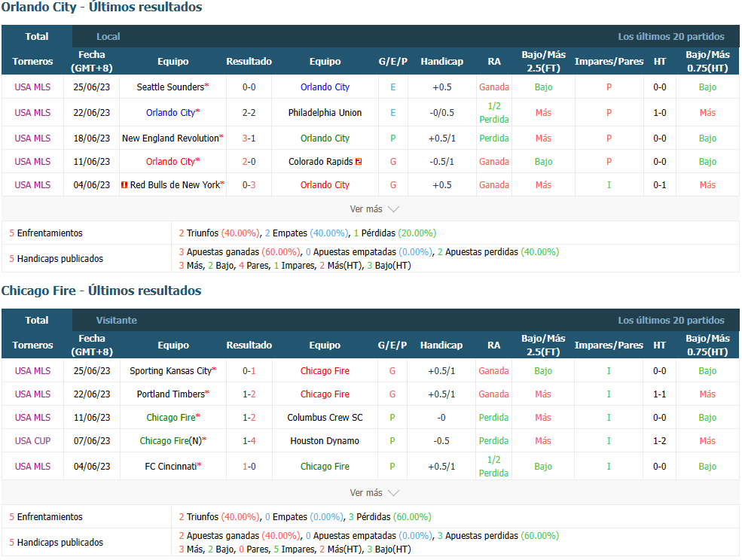Click Chicago Fire in Columbus Crew SC row
742x560 pixels.
171,418
